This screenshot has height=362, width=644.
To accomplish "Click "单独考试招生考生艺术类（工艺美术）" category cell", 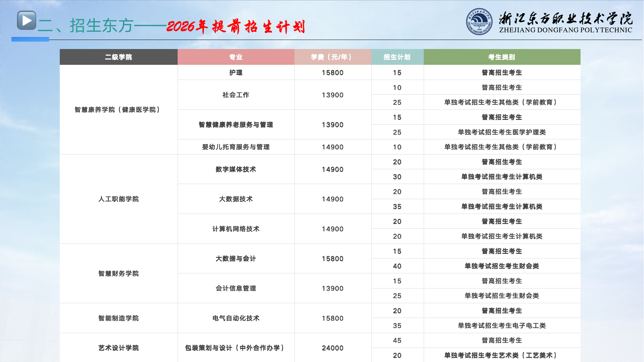I will coord(502,355).
